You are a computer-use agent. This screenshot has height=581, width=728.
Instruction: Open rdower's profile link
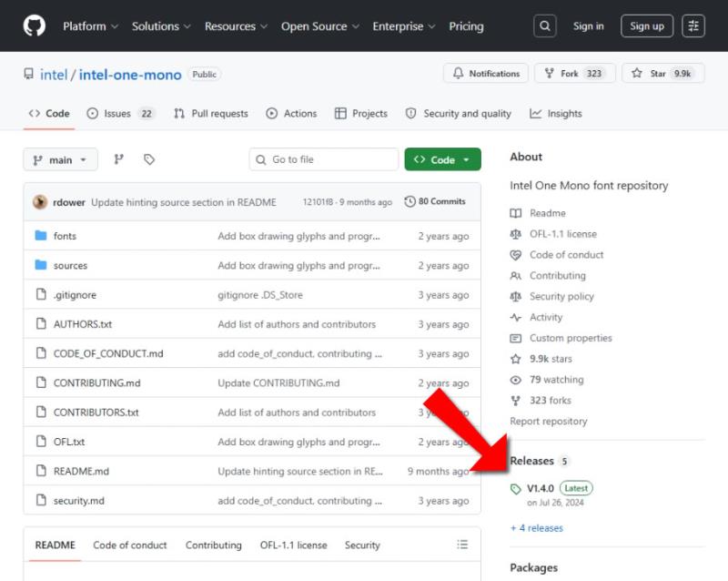(x=69, y=202)
